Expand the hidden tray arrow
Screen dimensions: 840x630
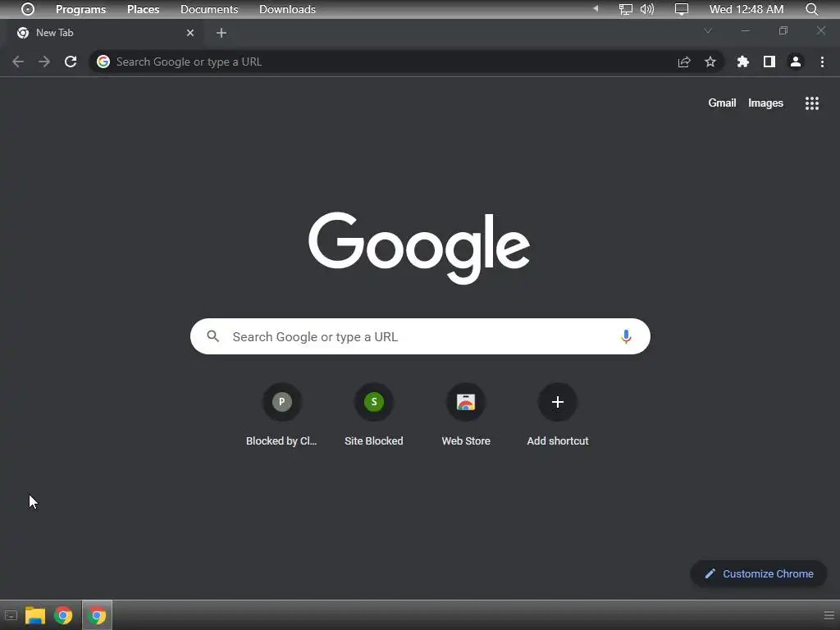point(596,8)
